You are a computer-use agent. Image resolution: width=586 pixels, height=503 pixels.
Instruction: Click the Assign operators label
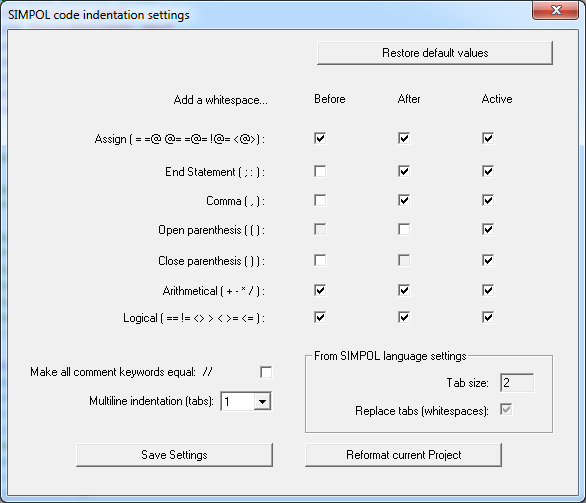tap(179, 139)
